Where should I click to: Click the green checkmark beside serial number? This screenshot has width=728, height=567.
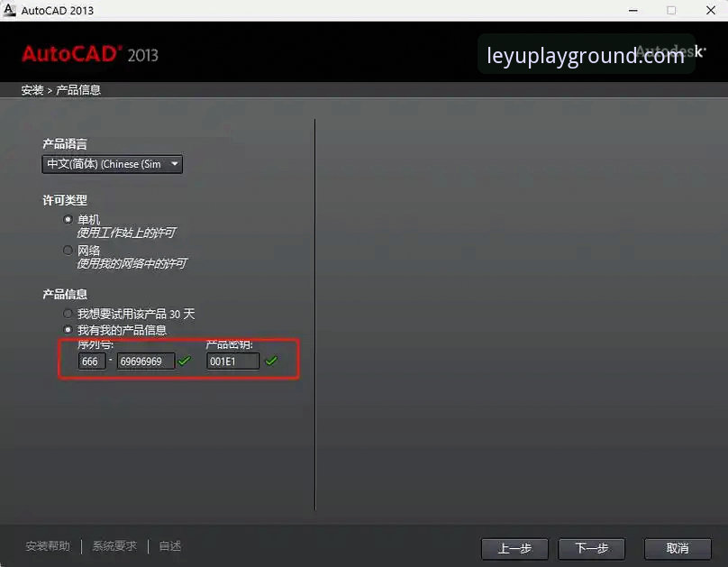click(x=185, y=361)
